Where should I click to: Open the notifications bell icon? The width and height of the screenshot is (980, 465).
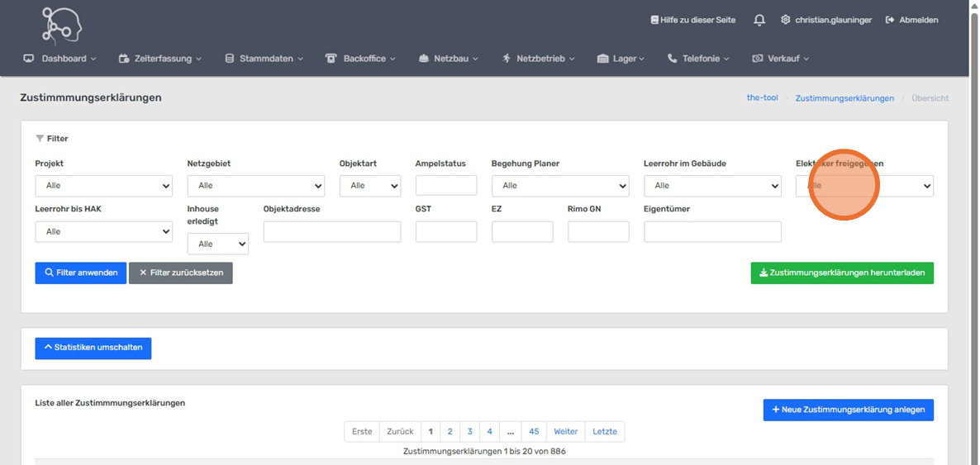click(x=759, y=20)
